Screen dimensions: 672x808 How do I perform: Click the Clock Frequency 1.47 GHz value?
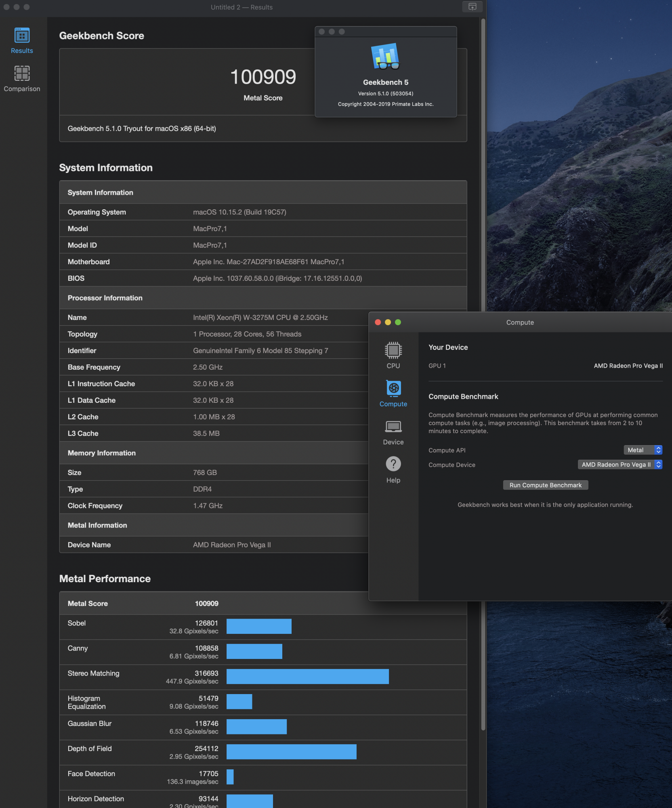point(208,506)
